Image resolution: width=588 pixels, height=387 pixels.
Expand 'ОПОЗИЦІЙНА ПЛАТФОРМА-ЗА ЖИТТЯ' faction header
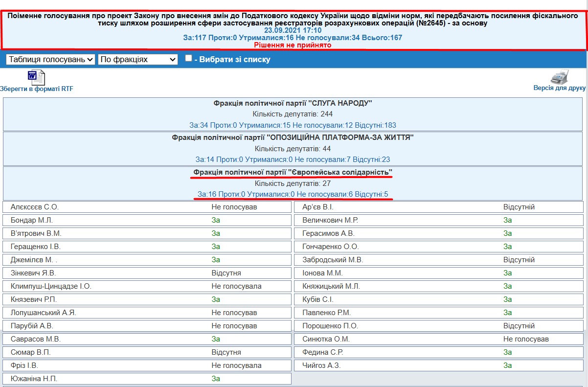tap(293, 137)
